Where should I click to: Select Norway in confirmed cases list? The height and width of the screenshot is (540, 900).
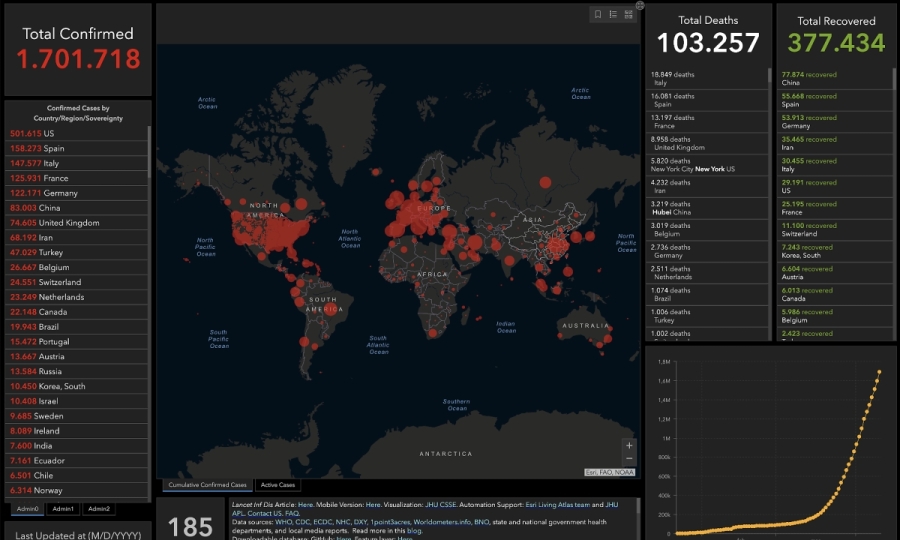click(x=76, y=491)
